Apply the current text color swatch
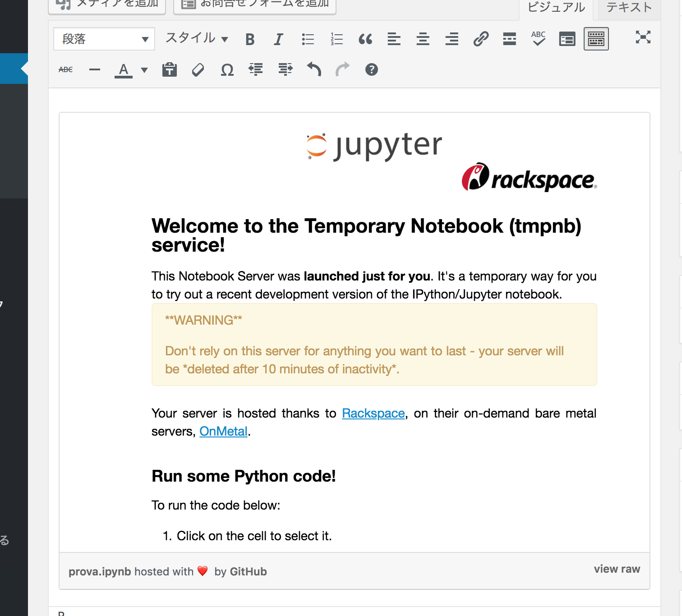The width and height of the screenshot is (682, 616). coord(123,69)
